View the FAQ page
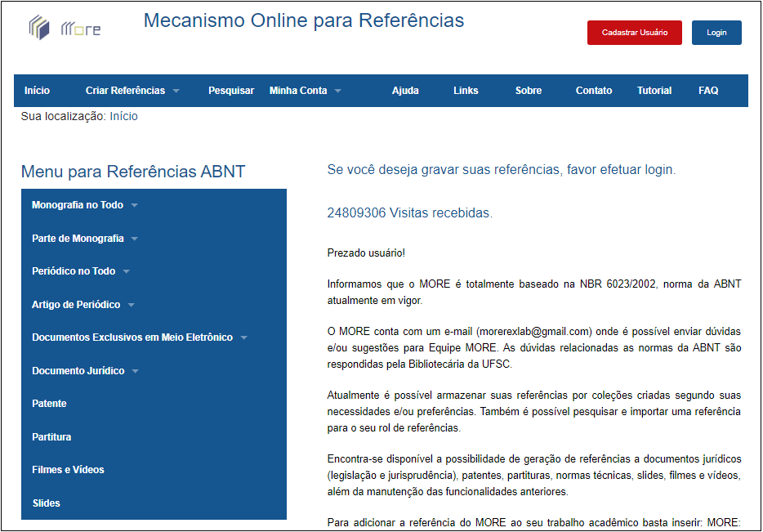The height and width of the screenshot is (532, 763). pos(708,91)
